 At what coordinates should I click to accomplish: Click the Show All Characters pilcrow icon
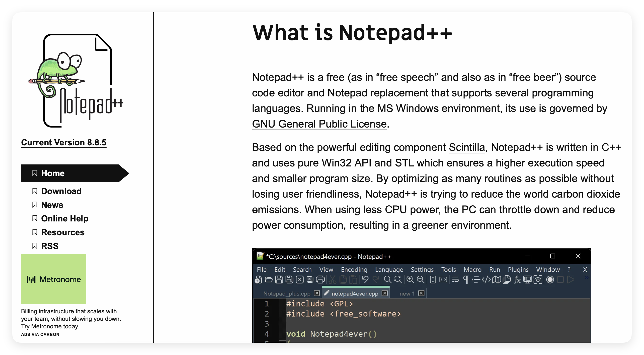tap(466, 280)
